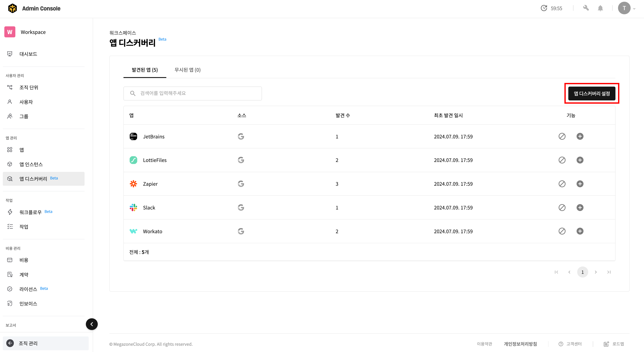
Task: Click the Google source icon for Workato
Action: coord(241,231)
